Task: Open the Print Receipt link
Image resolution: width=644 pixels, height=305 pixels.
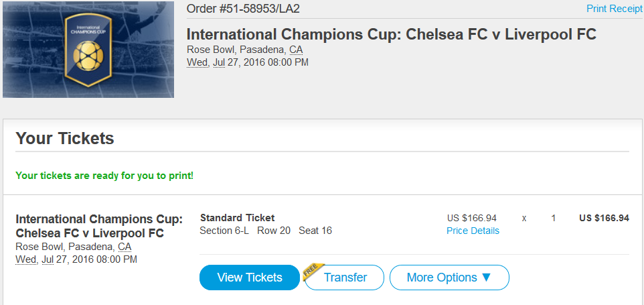Action: (614, 9)
